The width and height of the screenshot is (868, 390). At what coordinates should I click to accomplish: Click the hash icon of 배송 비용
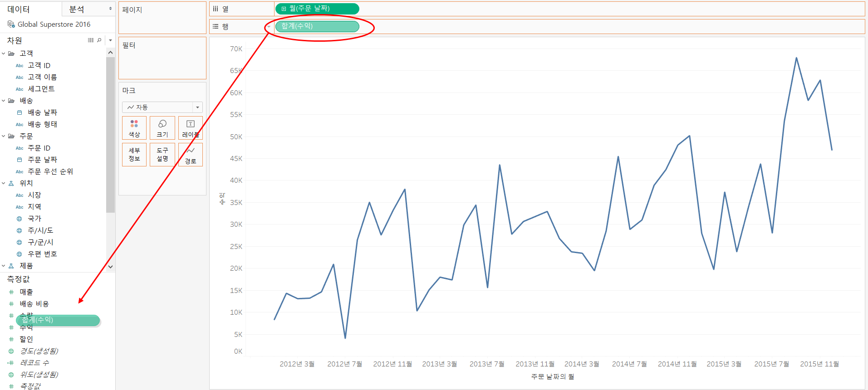pos(11,304)
